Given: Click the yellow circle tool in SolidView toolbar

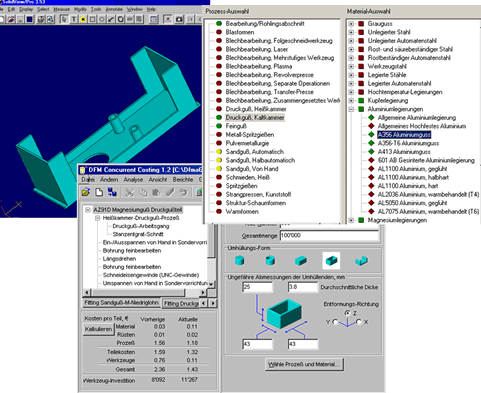Looking at the screenshot, I should [x=83, y=19].
